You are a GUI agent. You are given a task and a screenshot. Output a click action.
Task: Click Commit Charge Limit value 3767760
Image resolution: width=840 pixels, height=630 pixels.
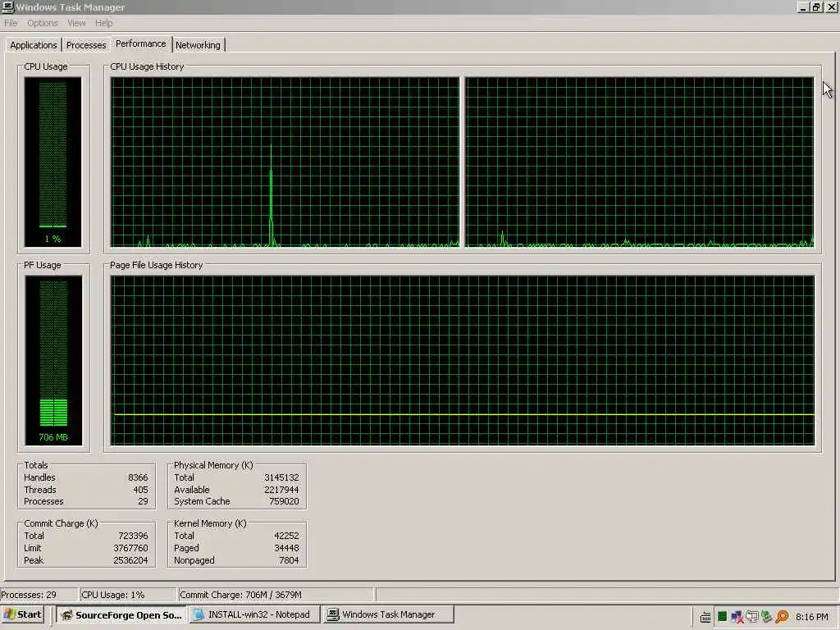tap(130, 548)
